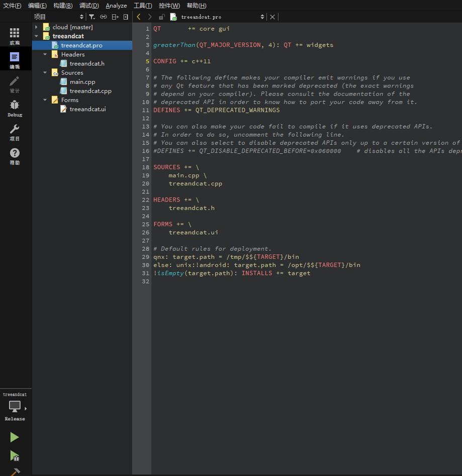Select treeandcat.ui form file
Screen dimensions: 462x476
[88, 109]
